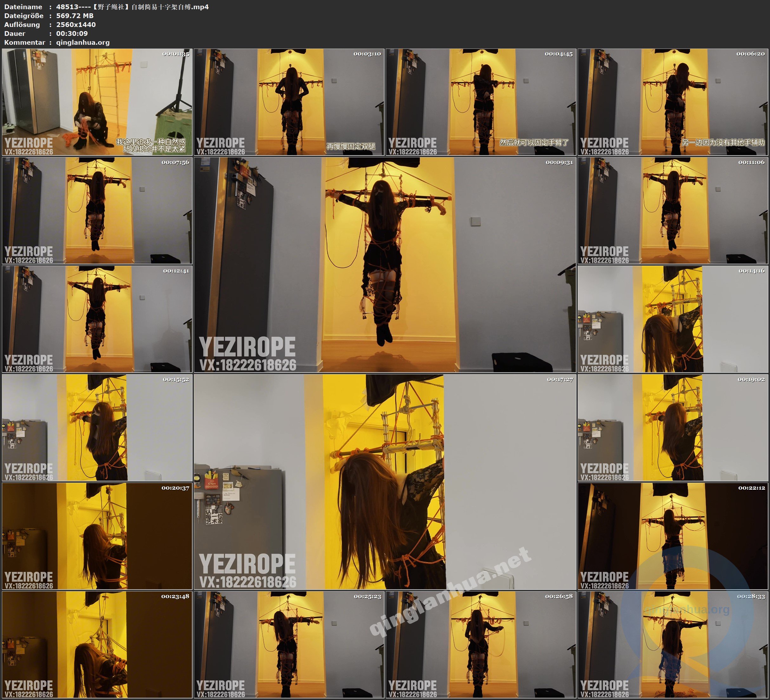Click the thumbnail timestamped 00:01:35

coord(97,102)
